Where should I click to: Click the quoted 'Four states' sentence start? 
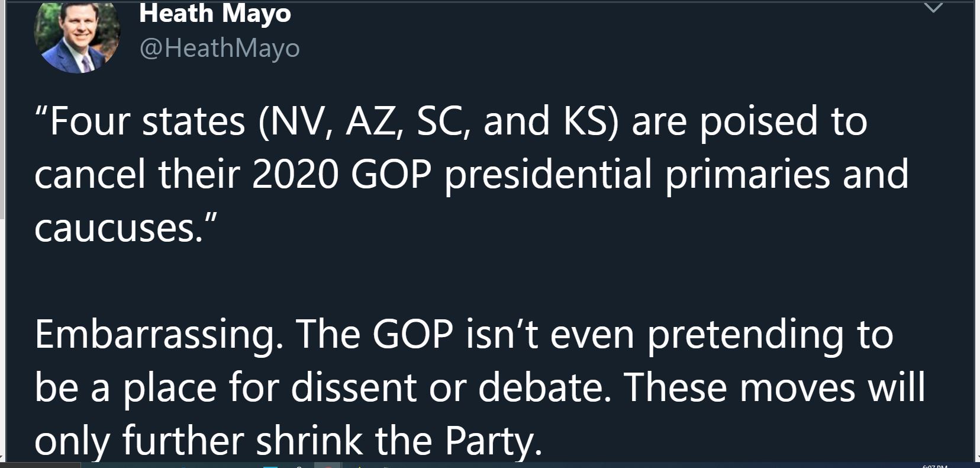point(140,121)
